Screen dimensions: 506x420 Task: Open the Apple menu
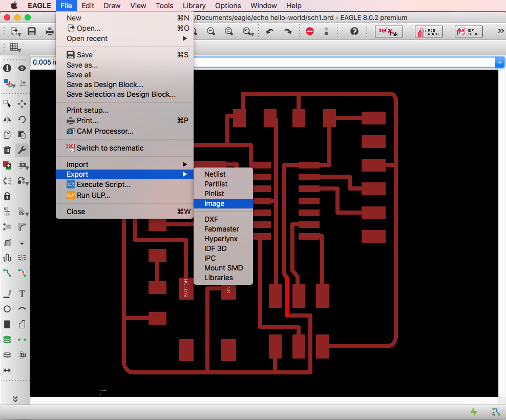[14, 6]
